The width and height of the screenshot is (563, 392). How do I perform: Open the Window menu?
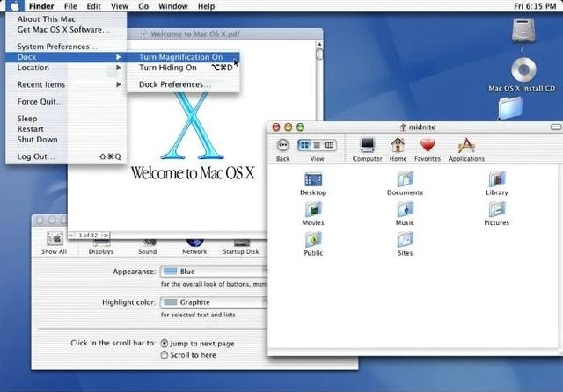click(x=173, y=6)
